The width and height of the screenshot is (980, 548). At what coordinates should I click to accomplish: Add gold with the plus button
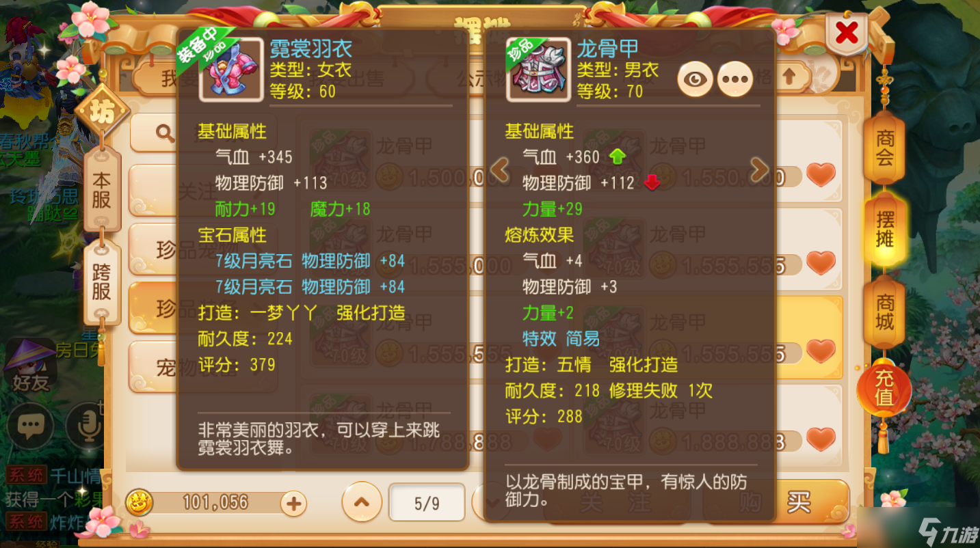click(293, 504)
